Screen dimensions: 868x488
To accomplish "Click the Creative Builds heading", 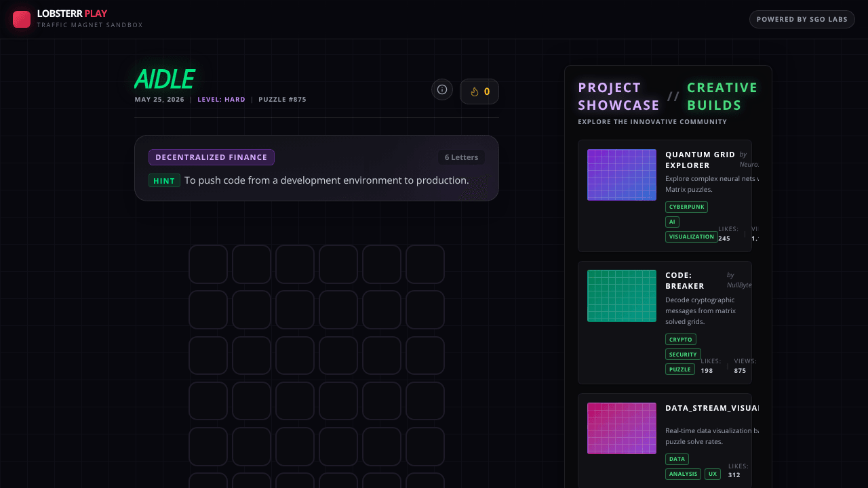I will [722, 96].
